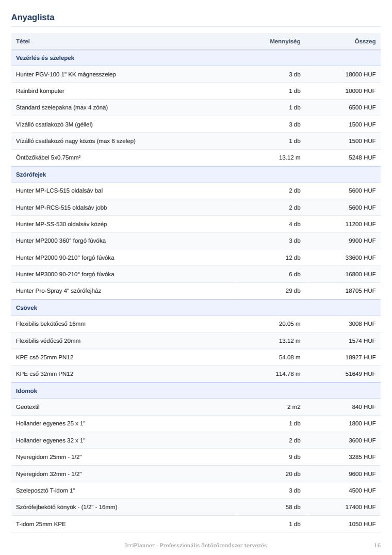Viewport: 392px width, 555px height.
Task: Click Nyeregidom 32mm - 1/2" item
Action: click(49, 474)
